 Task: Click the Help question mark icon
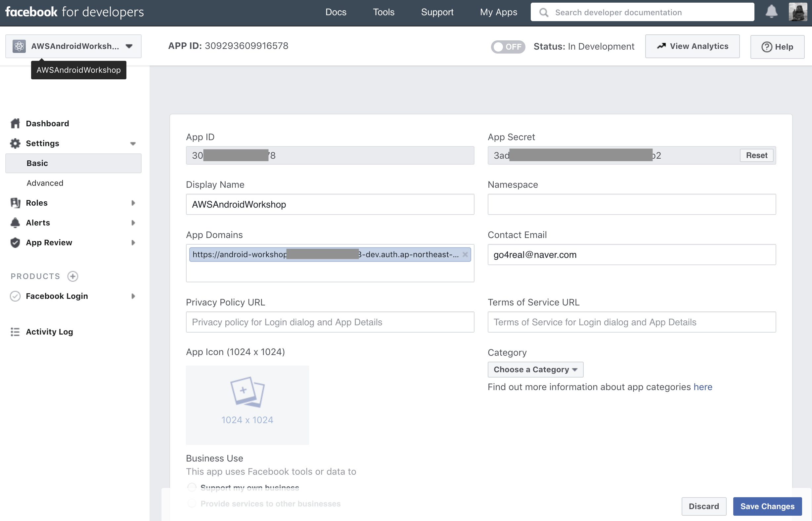[767, 47]
